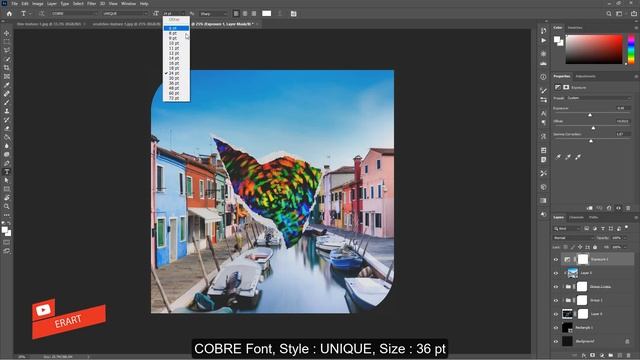Open the Image menu
Image resolution: width=640 pixels, height=360 pixels.
38,4
